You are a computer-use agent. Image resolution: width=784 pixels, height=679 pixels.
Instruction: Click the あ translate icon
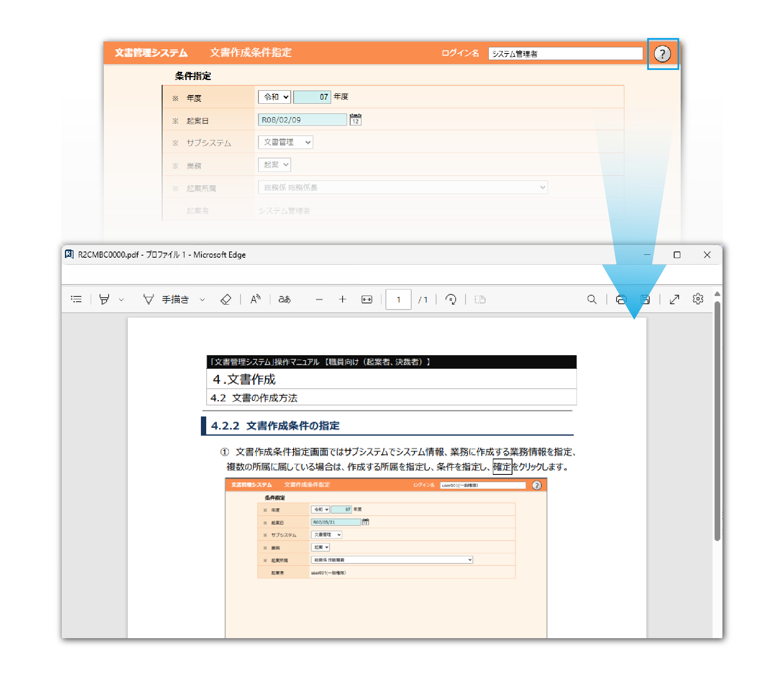285,299
